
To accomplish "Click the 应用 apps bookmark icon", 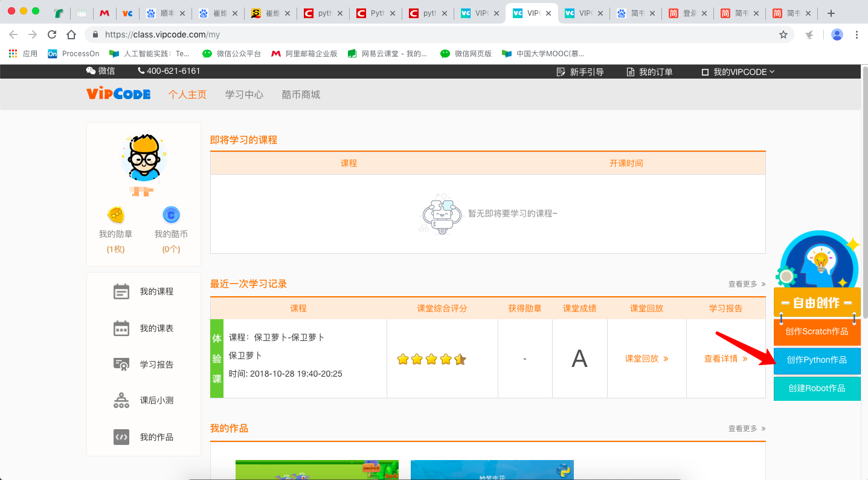I will 13,53.
